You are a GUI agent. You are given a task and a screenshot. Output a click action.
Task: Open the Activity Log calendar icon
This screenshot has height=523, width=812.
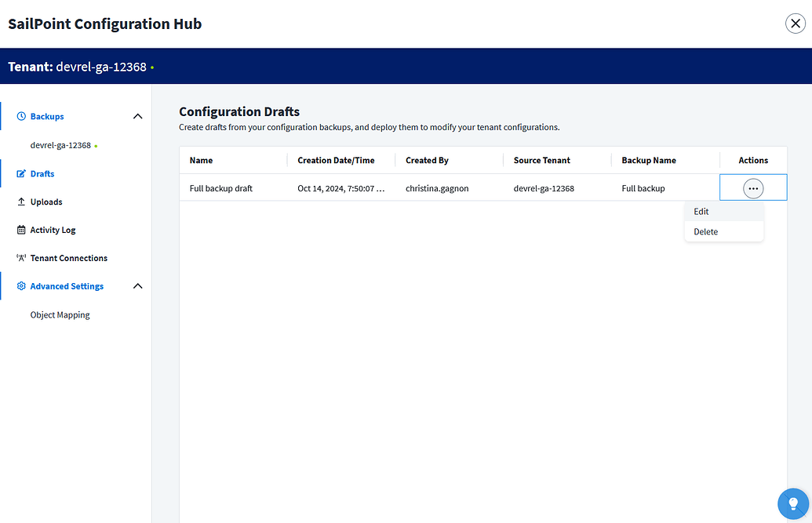(20, 229)
